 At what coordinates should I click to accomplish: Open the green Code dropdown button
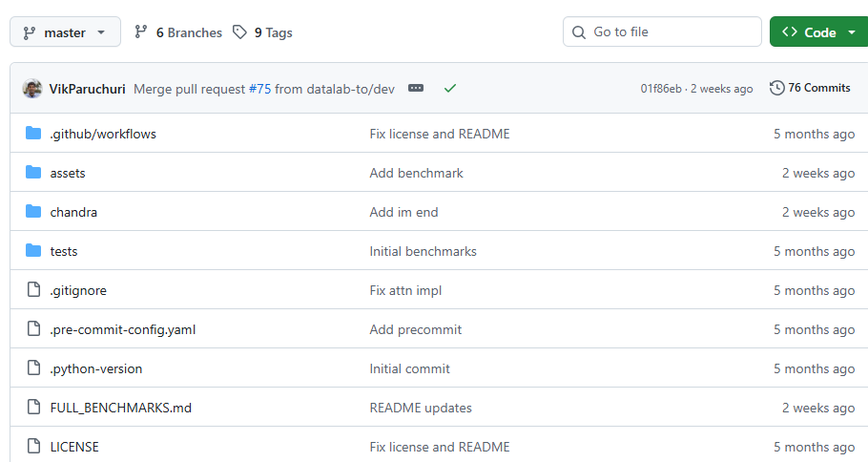(x=818, y=31)
